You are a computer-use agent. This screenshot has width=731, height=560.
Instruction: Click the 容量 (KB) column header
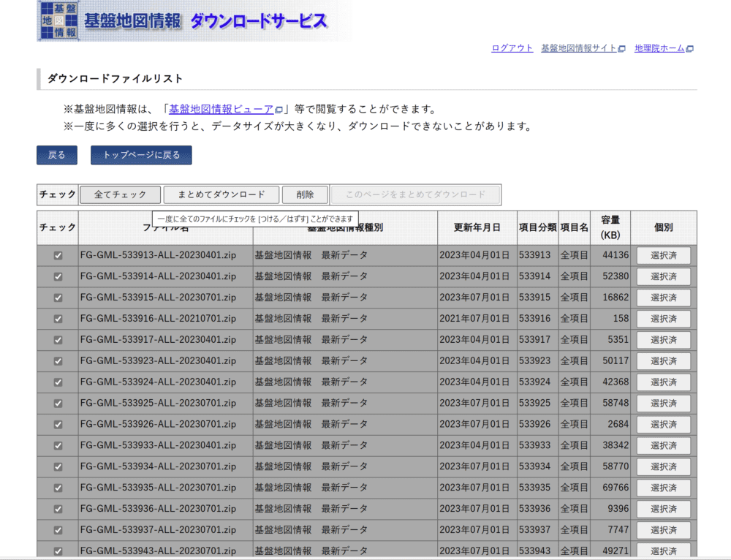tap(610, 227)
